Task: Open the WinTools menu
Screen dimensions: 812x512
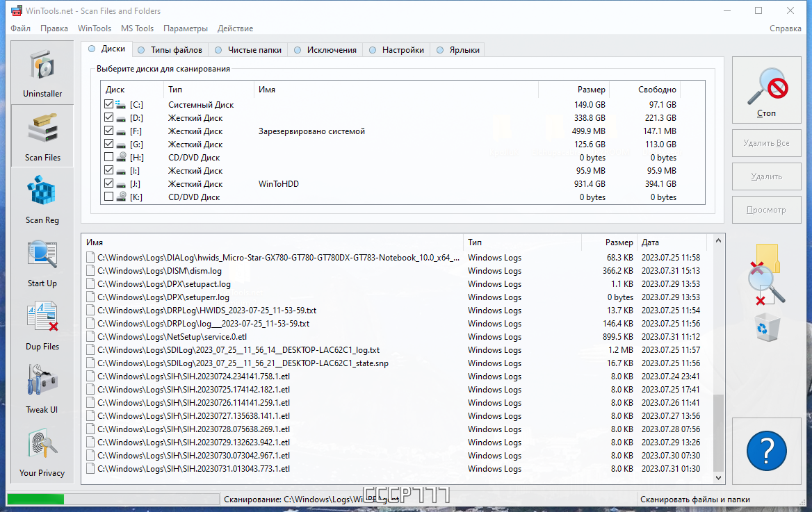Action: [x=95, y=28]
